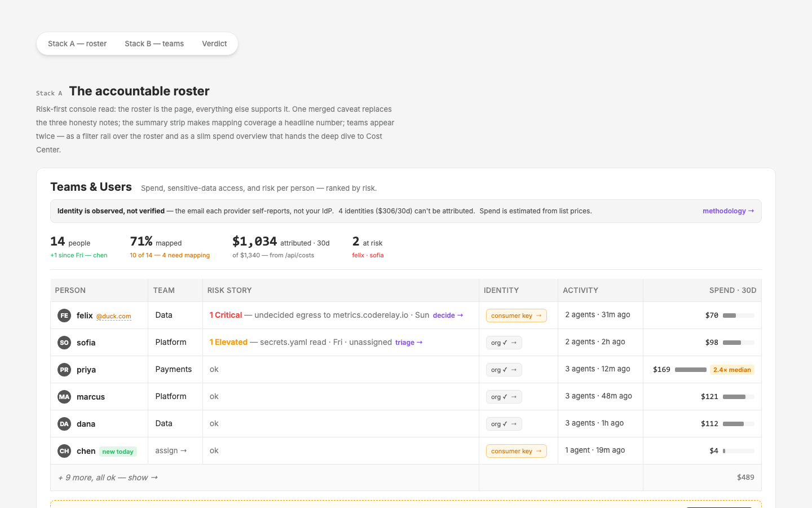This screenshot has height=508, width=812.
Task: Open the Stack A — roster tab
Action: pos(77,43)
